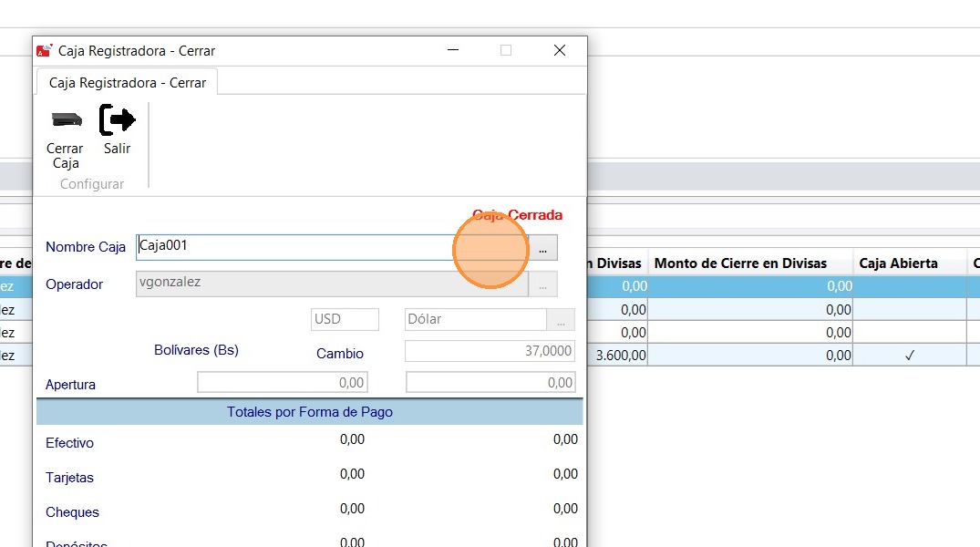Click the Dólar currency name field
Screen dimensions: 980x547
pos(476,319)
